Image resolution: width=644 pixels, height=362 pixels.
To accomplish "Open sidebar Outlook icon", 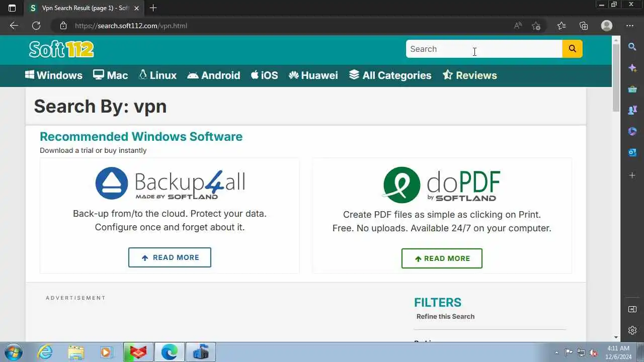I will pyautogui.click(x=632, y=152).
